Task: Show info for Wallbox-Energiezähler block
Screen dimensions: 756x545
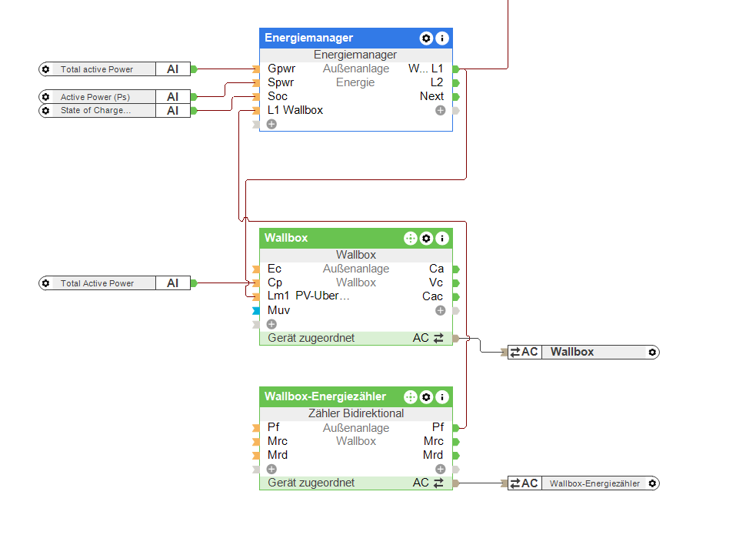Action: click(442, 397)
